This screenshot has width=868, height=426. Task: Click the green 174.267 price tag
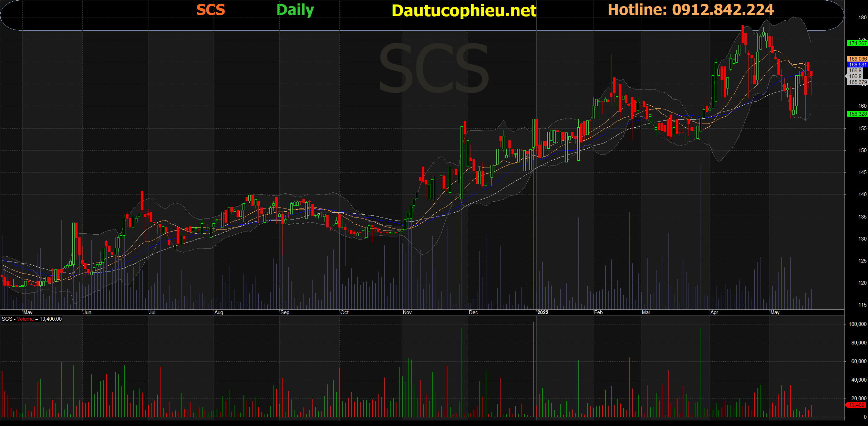point(857,43)
